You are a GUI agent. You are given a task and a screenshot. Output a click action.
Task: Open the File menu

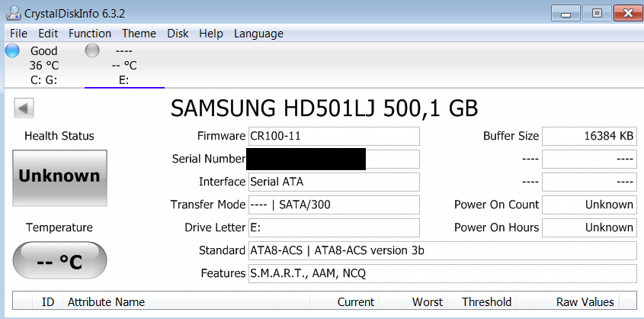(18, 34)
